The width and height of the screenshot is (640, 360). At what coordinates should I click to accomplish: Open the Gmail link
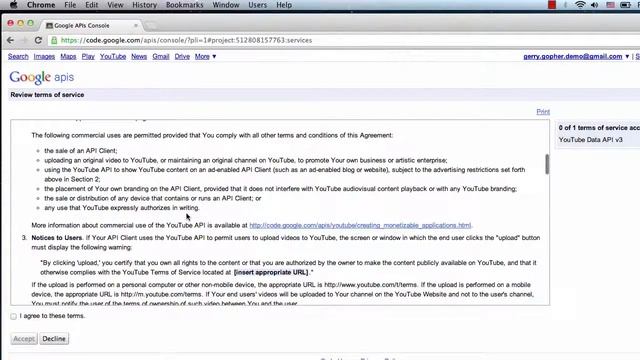tap(161, 56)
